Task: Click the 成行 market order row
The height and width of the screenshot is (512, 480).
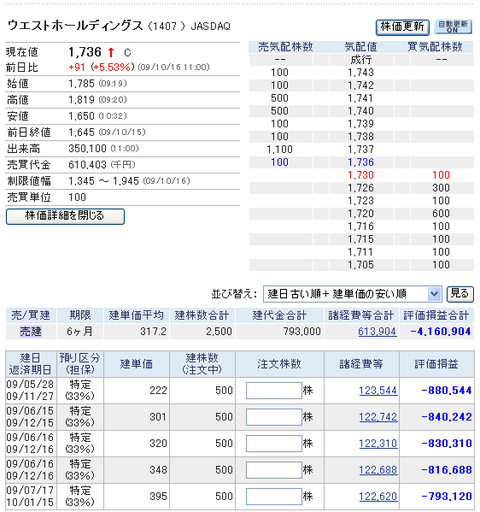Action: coord(361,60)
